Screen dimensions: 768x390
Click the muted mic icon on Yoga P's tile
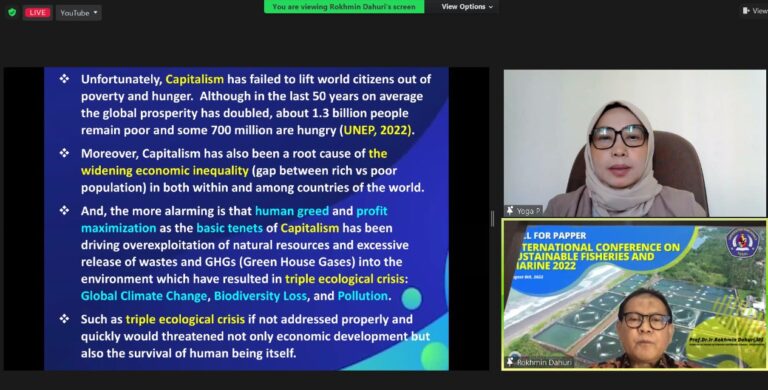click(x=510, y=211)
